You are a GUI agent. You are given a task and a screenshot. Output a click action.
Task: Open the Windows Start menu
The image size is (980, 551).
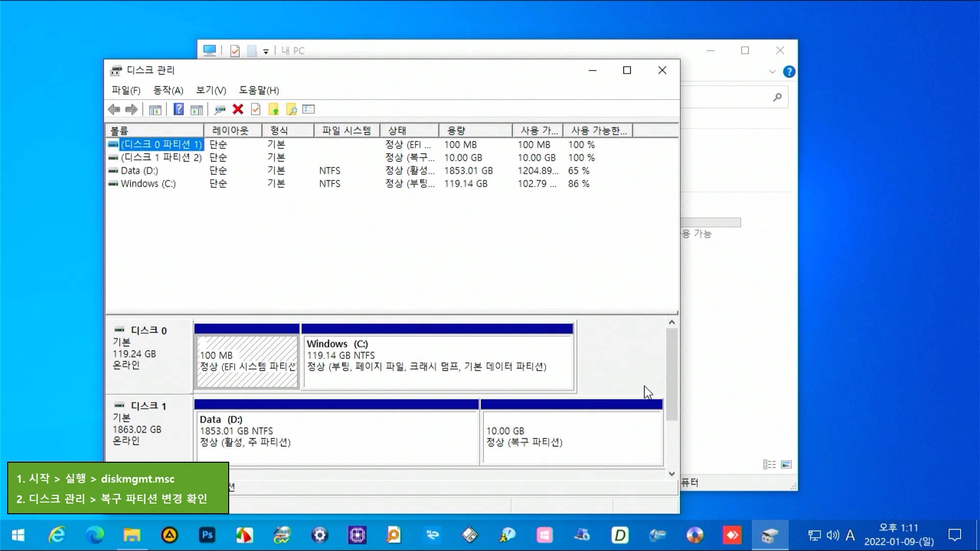[x=18, y=535]
